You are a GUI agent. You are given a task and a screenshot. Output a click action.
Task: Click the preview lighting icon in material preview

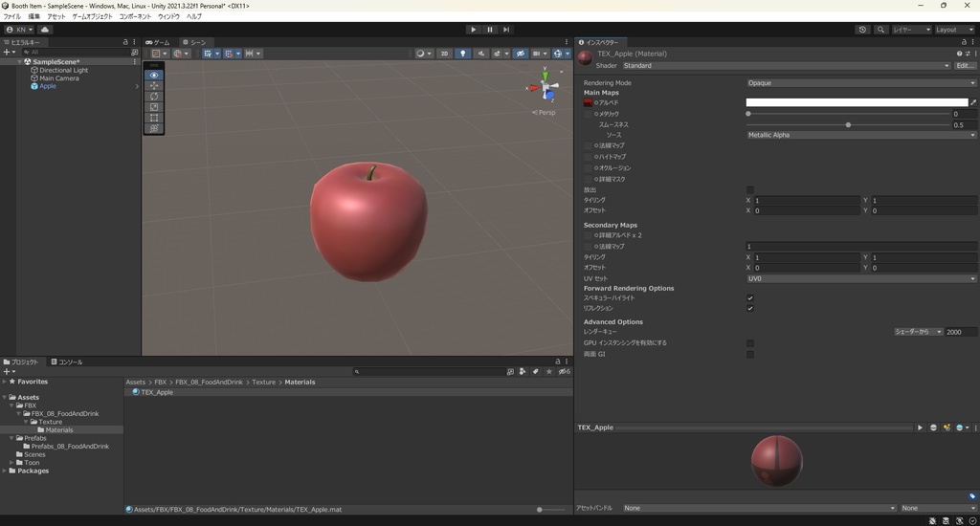point(947,427)
